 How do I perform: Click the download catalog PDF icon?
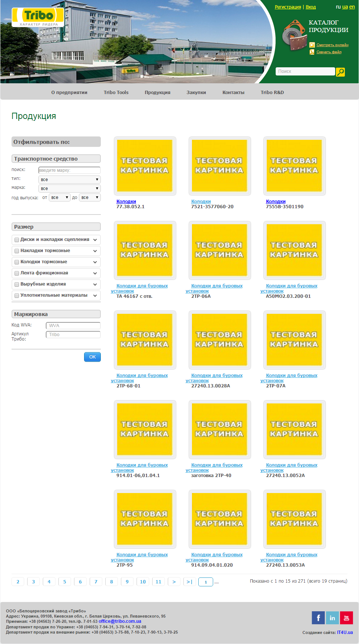point(312,52)
